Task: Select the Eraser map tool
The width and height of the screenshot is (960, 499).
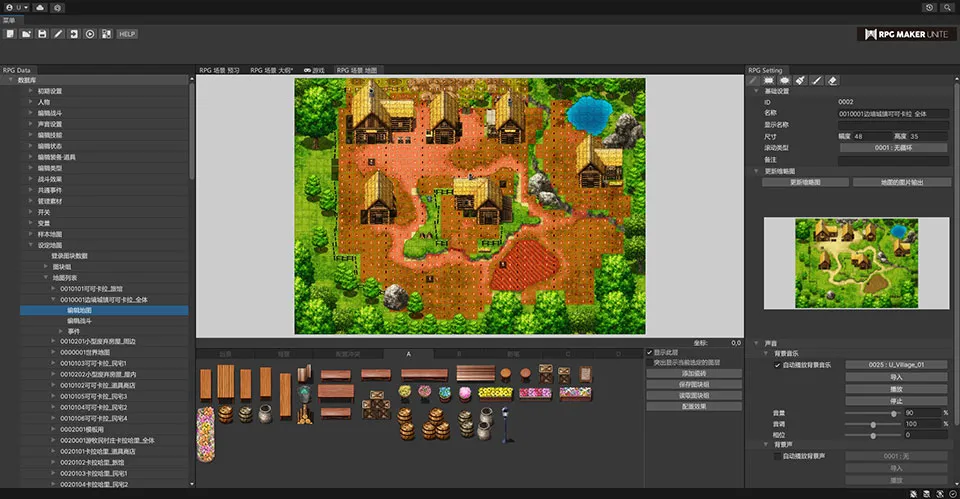Action: pyautogui.click(x=833, y=80)
